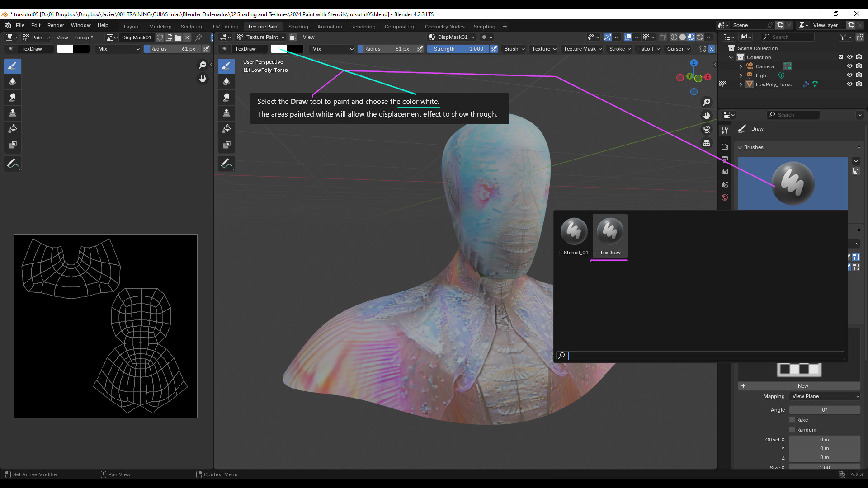Image resolution: width=868 pixels, height=488 pixels.
Task: Select the Soften tool in the image editor toolbar
Action: 13,82
